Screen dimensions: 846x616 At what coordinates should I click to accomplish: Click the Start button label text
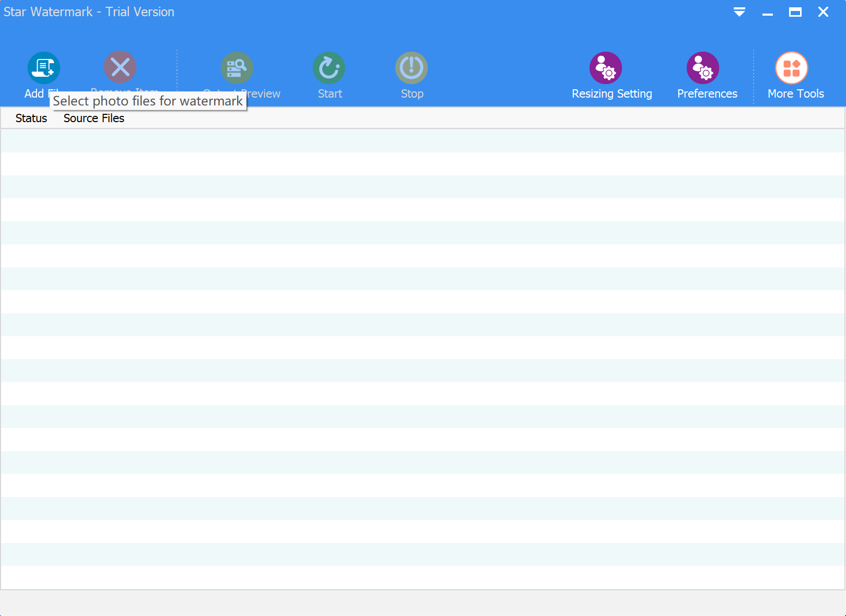pos(330,93)
